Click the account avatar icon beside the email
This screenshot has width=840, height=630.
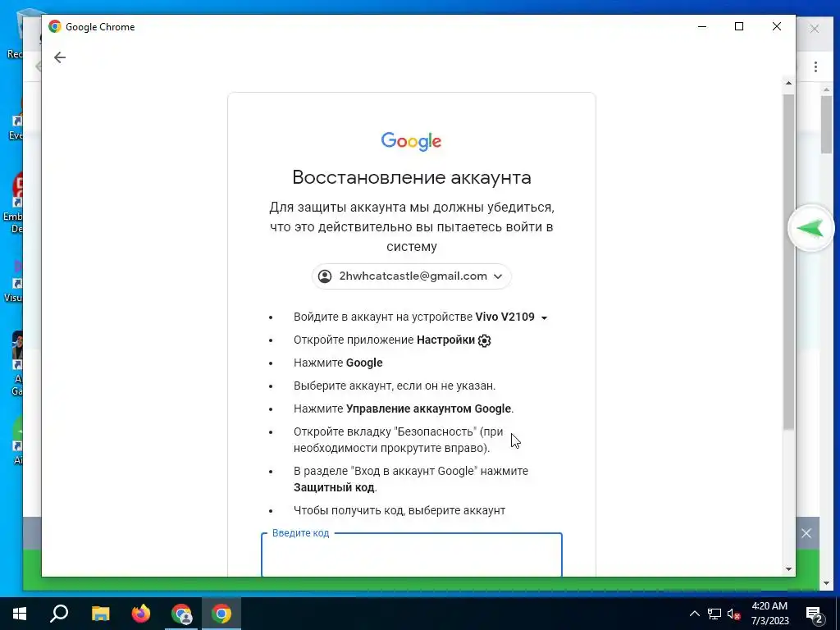(325, 276)
